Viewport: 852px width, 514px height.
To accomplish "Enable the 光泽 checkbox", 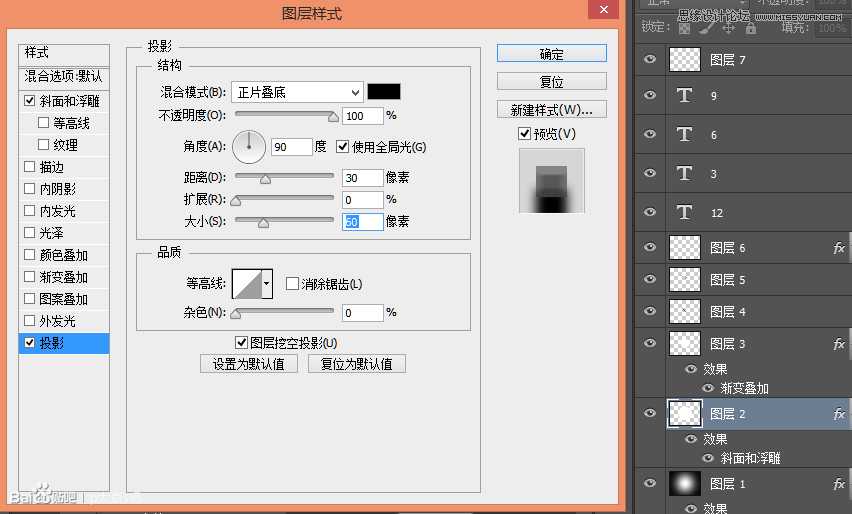I will tap(30, 233).
